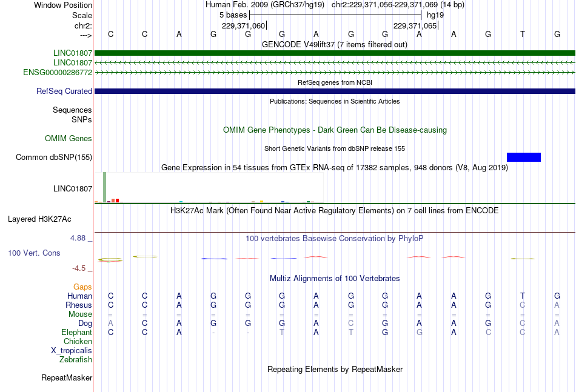Click the -4.5 PhyloP lower scale value
The image size is (576, 392).
click(79, 268)
